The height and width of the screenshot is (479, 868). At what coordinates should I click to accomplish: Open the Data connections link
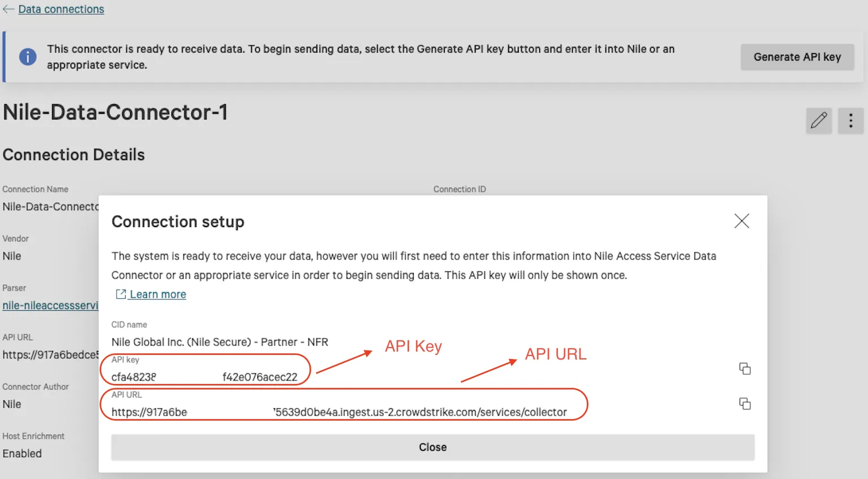[x=61, y=9]
